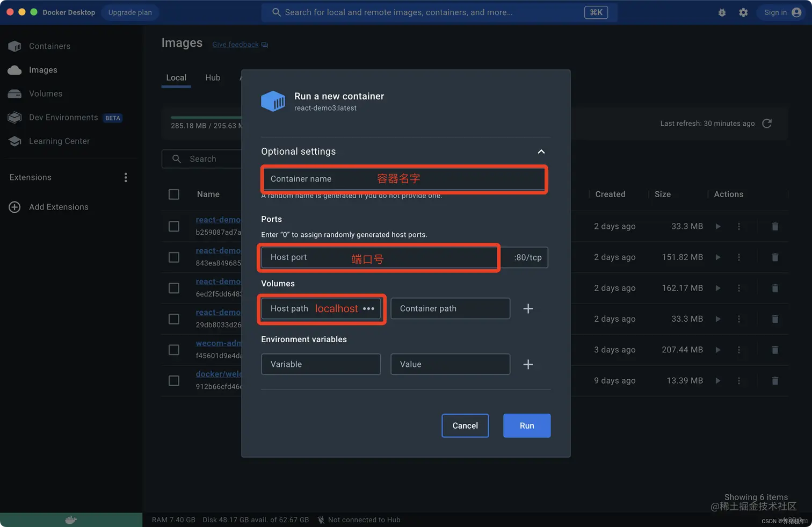Switch to the Local tab
Image resolution: width=812 pixels, height=527 pixels.
click(x=176, y=78)
